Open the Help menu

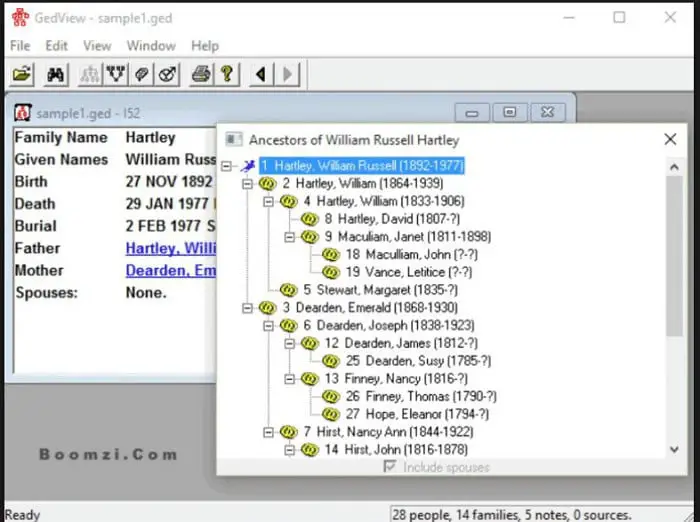point(205,46)
